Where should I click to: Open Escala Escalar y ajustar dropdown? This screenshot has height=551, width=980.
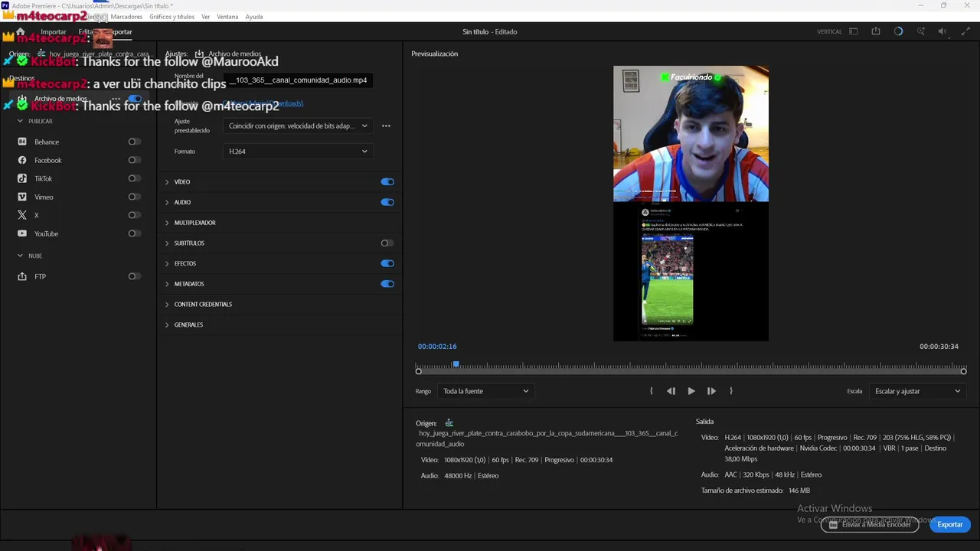click(x=917, y=391)
